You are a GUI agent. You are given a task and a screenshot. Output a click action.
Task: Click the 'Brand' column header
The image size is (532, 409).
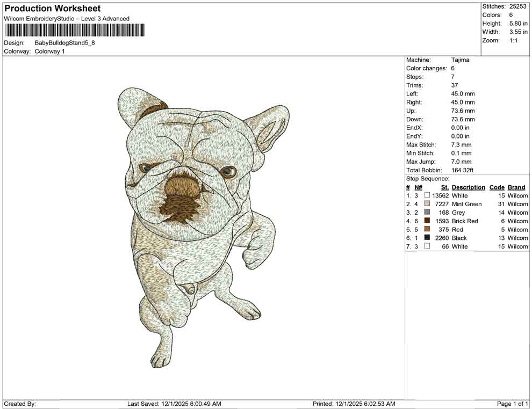(516, 187)
